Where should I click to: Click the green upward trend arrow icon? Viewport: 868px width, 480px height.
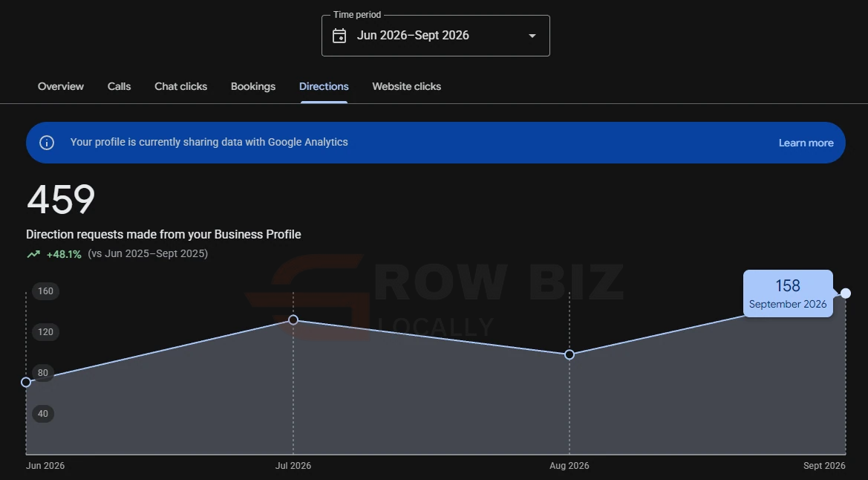coord(33,254)
